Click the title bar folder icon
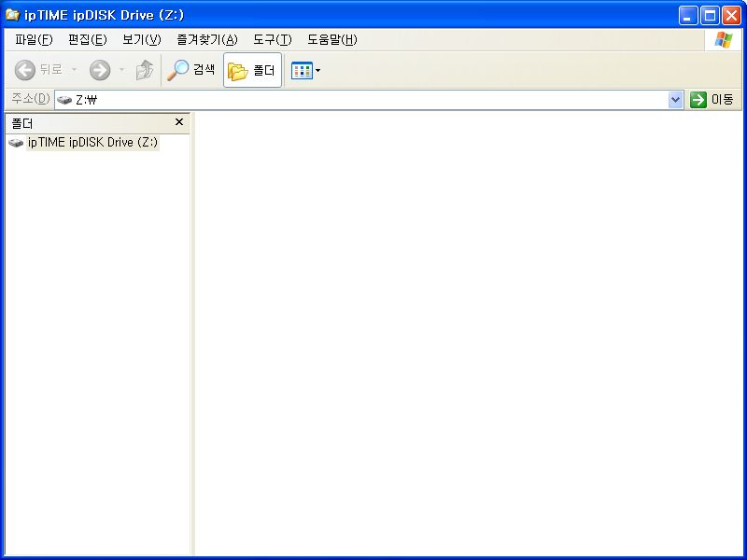 tap(12, 15)
